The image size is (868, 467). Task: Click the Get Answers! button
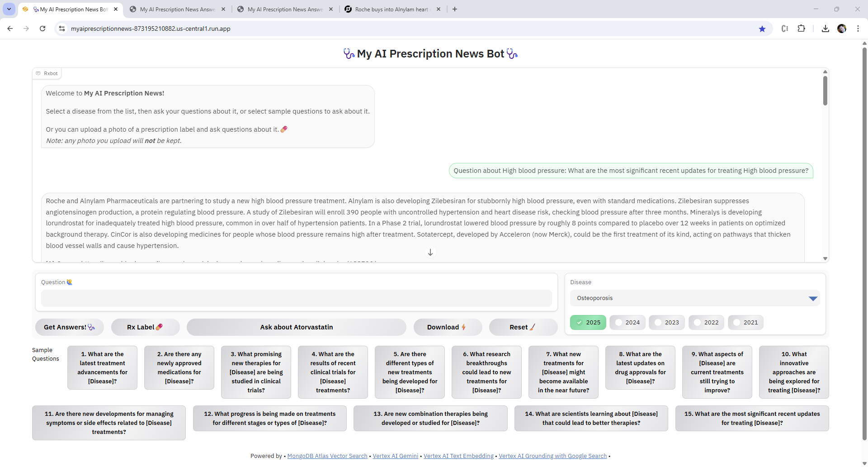(x=69, y=327)
